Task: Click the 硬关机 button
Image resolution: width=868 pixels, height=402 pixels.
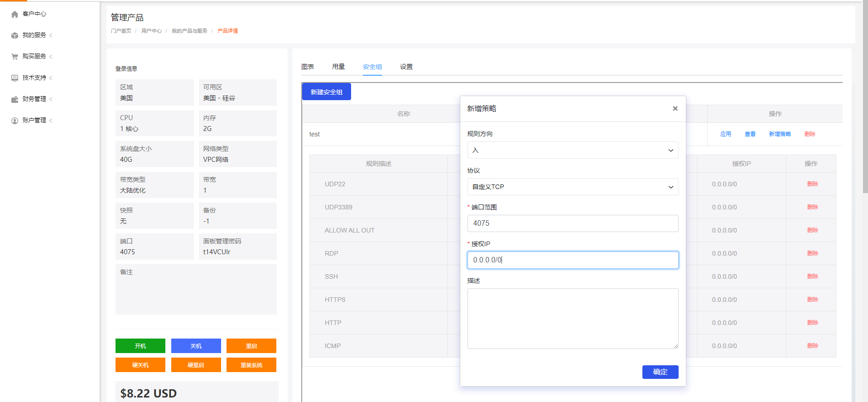Action: (140, 365)
